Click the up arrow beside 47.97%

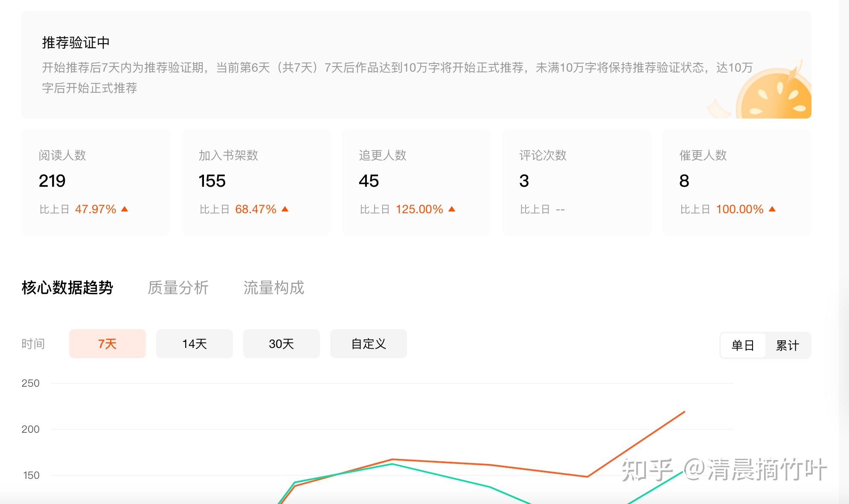click(125, 209)
